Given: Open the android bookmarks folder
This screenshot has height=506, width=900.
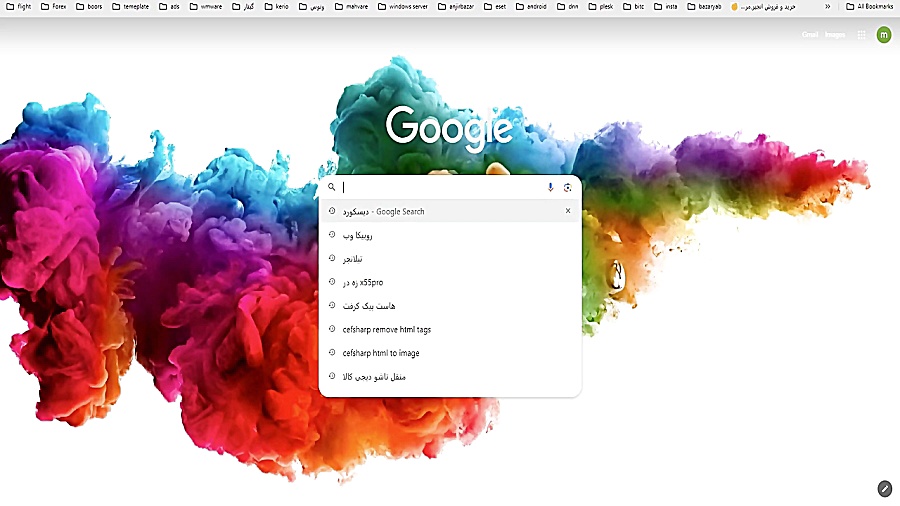Looking at the screenshot, I should point(531,7).
